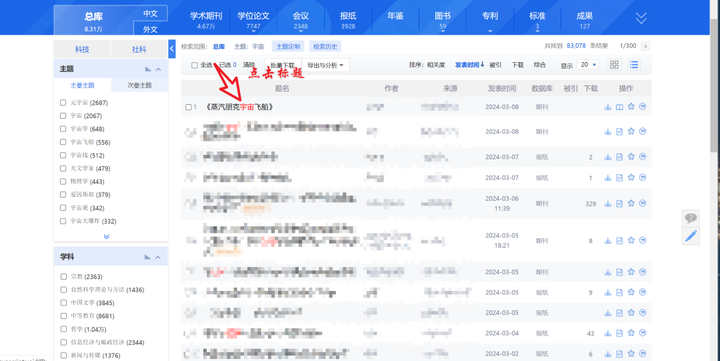The width and height of the screenshot is (720, 361).
Task: Open the 社科 category tab
Action: (x=139, y=49)
